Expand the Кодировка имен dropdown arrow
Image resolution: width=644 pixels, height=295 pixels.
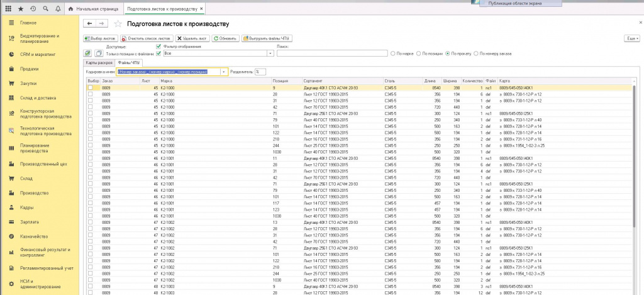tap(224, 72)
